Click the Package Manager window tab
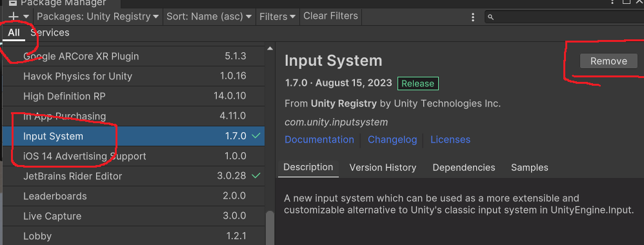The width and height of the screenshot is (644, 245). pos(61,3)
